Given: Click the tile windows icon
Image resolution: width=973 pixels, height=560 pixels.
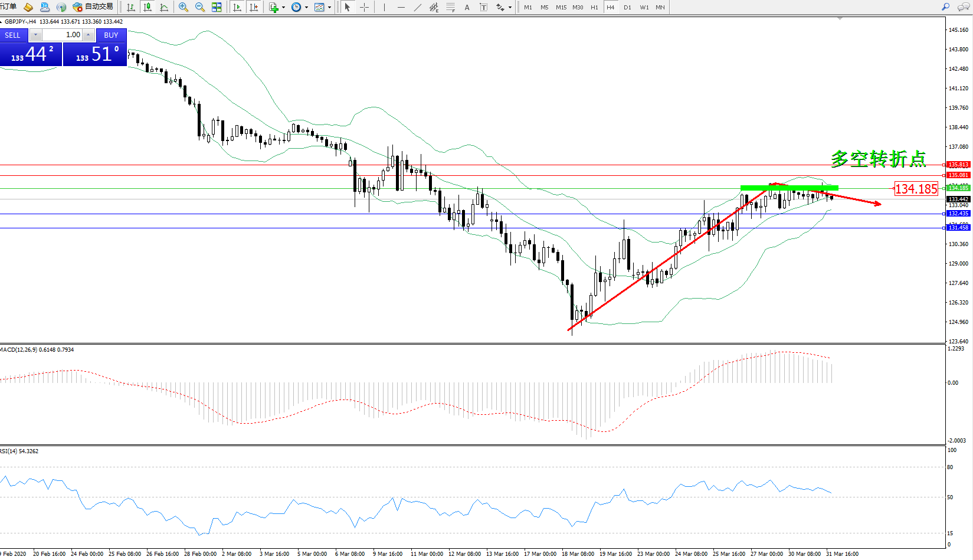Looking at the screenshot, I should tap(217, 7).
